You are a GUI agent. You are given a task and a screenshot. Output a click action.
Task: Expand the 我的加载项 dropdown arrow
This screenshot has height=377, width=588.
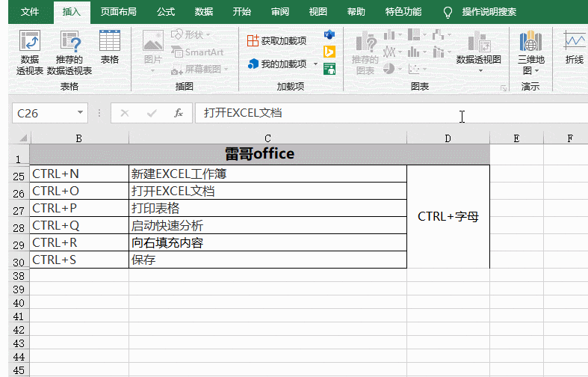click(x=315, y=64)
